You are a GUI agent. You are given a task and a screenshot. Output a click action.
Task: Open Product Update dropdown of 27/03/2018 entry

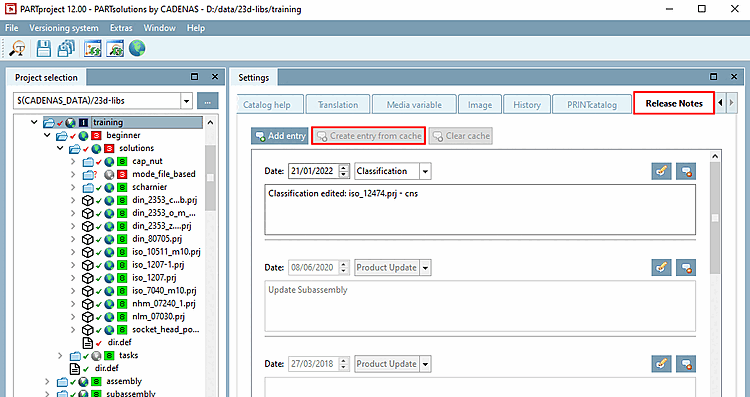click(x=425, y=364)
